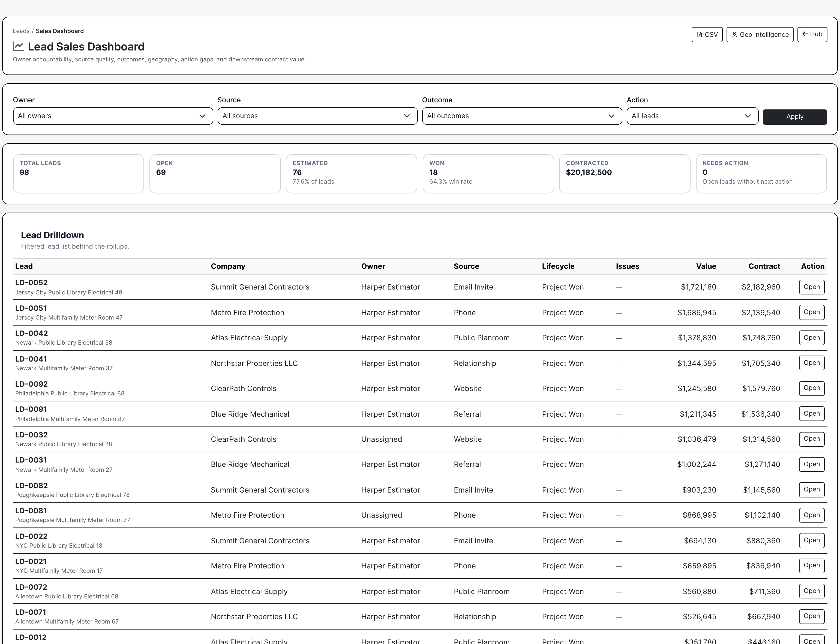Click the Estimated stat card
Image resolution: width=840 pixels, height=644 pixels.
pyautogui.click(x=351, y=174)
